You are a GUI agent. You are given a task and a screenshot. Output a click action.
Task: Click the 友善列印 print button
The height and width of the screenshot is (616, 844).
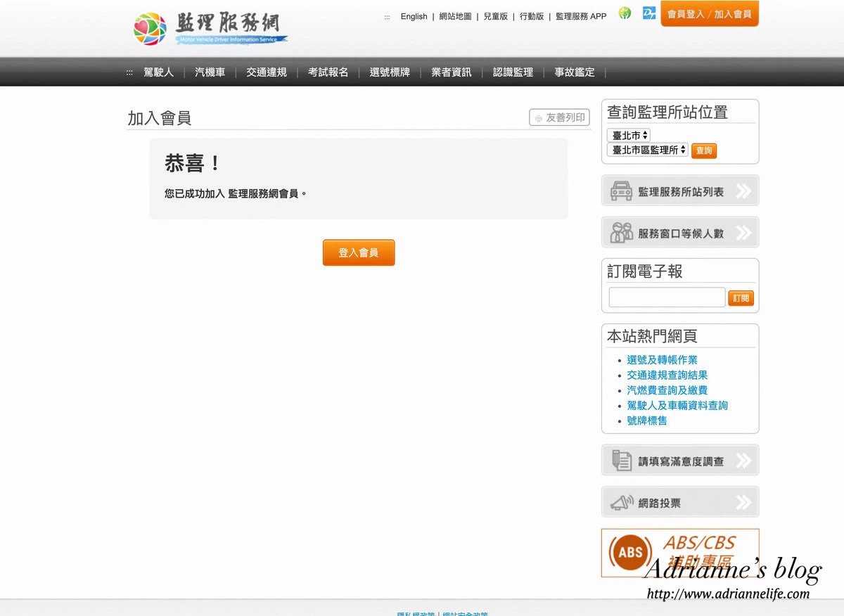point(560,118)
